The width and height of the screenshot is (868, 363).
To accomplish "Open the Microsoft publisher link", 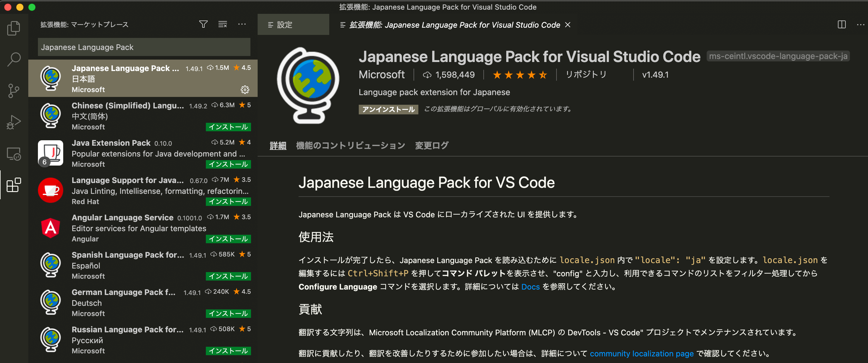I will pyautogui.click(x=381, y=74).
